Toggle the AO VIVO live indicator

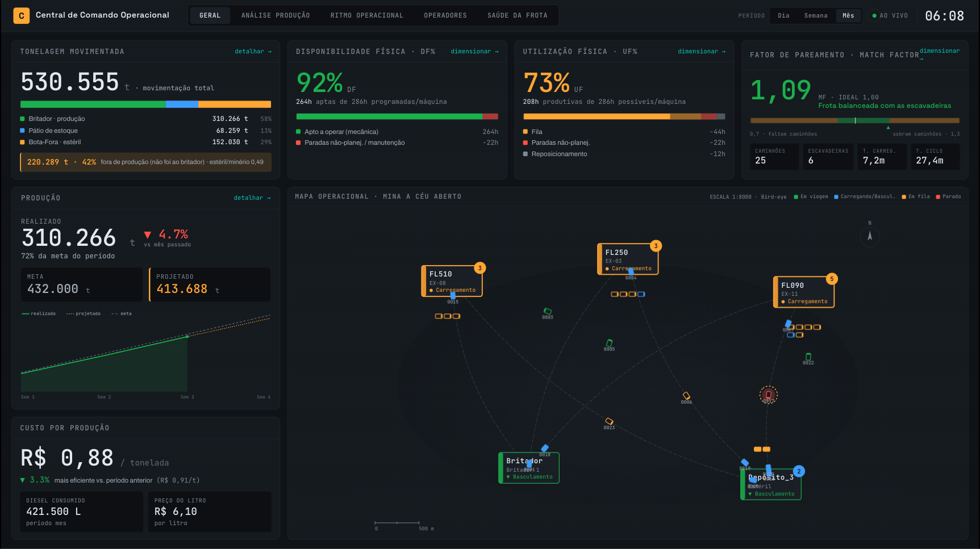(x=890, y=15)
